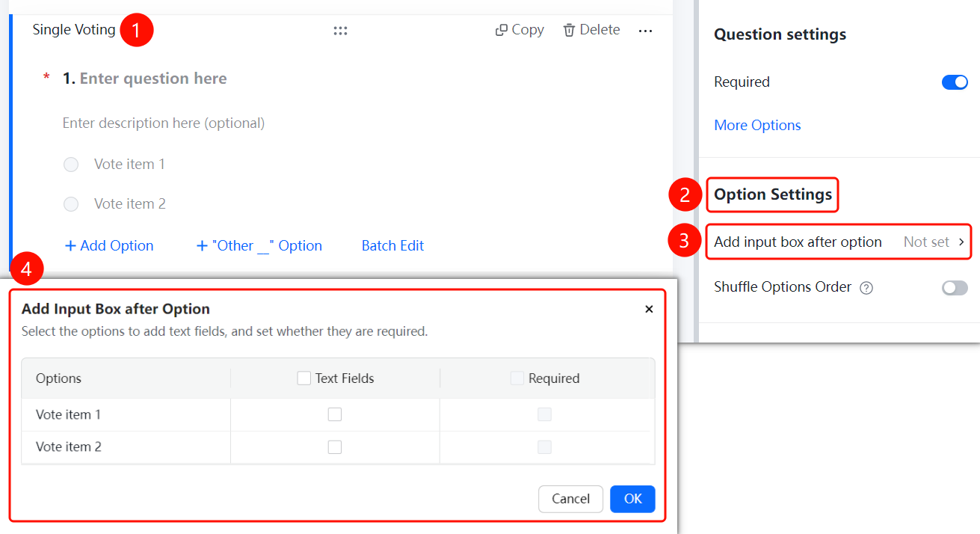This screenshot has height=534, width=980.
Task: Tick Required checkbox for Vote item 2
Action: (545, 447)
